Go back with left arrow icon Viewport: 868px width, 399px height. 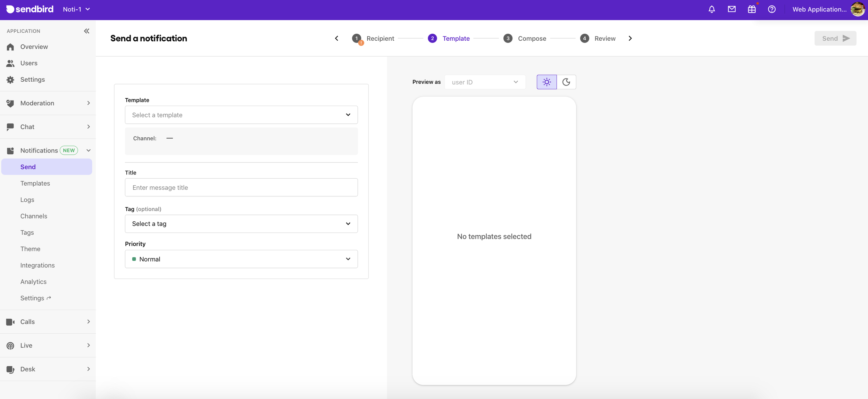pos(336,38)
